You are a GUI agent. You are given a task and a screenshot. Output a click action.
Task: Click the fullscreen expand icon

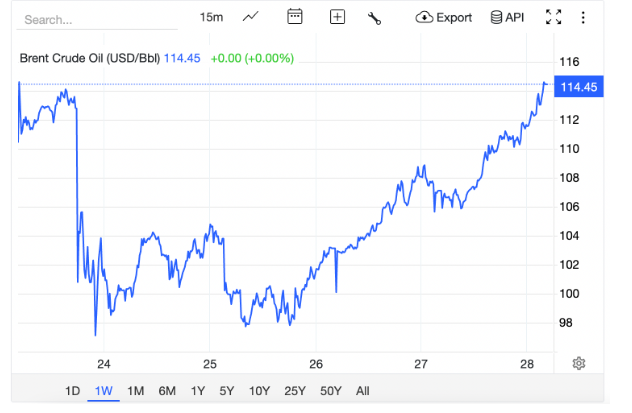click(x=554, y=17)
